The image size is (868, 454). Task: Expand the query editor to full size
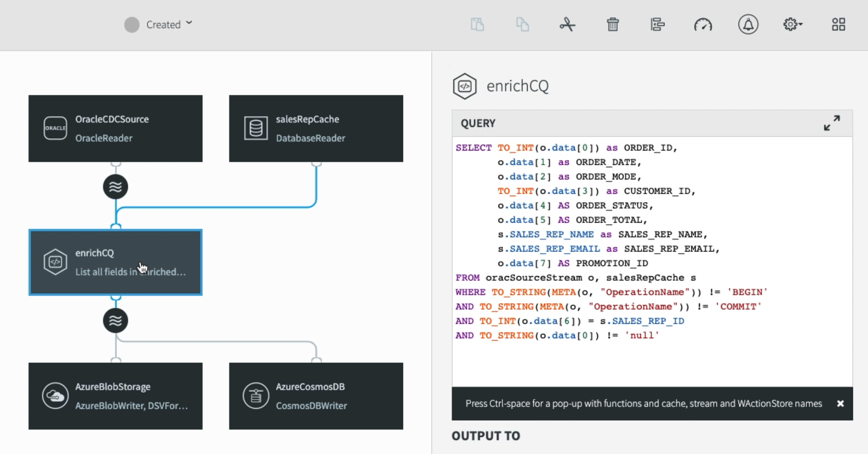point(832,123)
